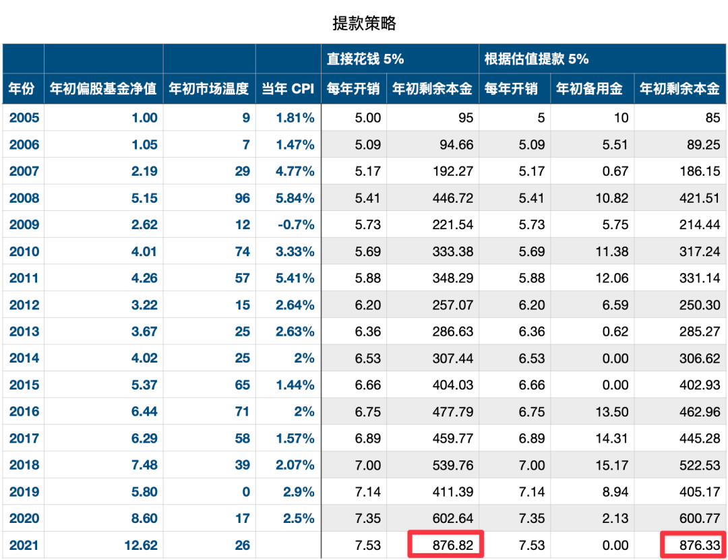Select the 年初偏股基金净值 column header
The width and height of the screenshot is (728, 560).
click(x=104, y=88)
